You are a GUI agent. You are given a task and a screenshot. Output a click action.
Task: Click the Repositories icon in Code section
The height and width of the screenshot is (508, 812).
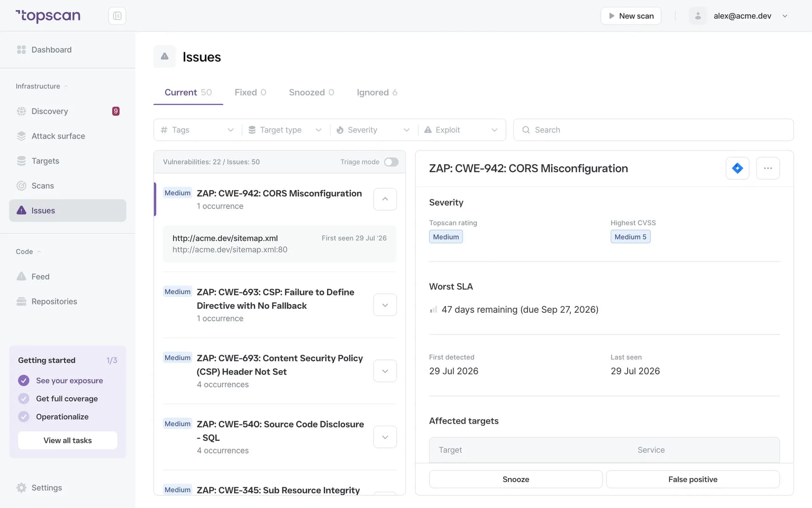pos(21,302)
